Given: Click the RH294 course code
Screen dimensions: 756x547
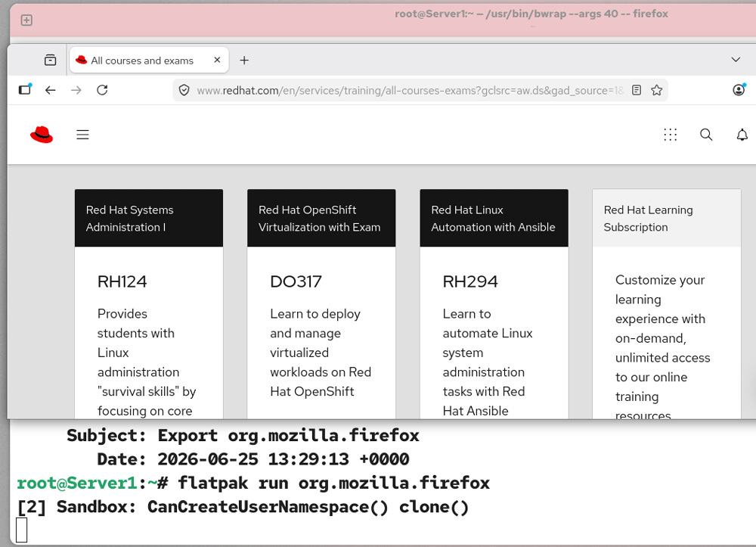Looking at the screenshot, I should [x=470, y=281].
